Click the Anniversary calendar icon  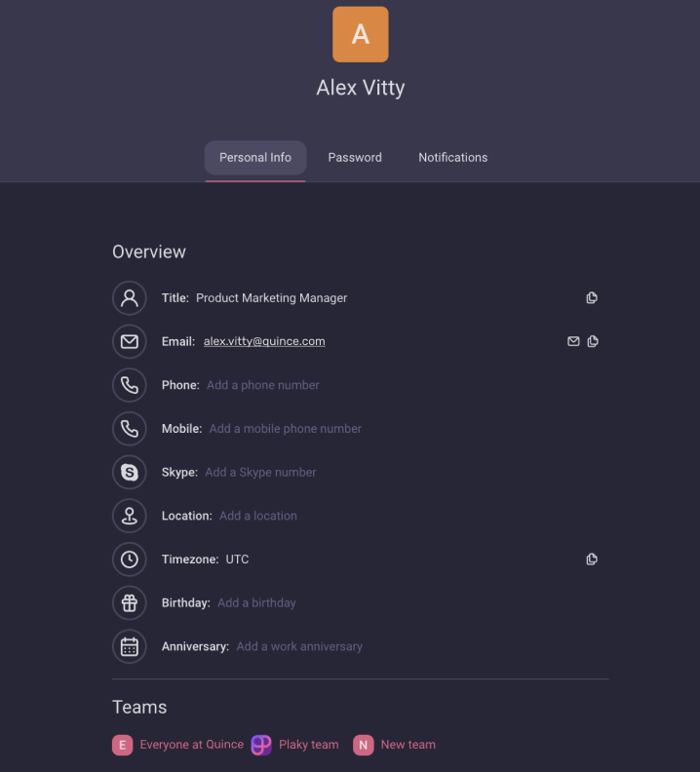[x=130, y=646]
